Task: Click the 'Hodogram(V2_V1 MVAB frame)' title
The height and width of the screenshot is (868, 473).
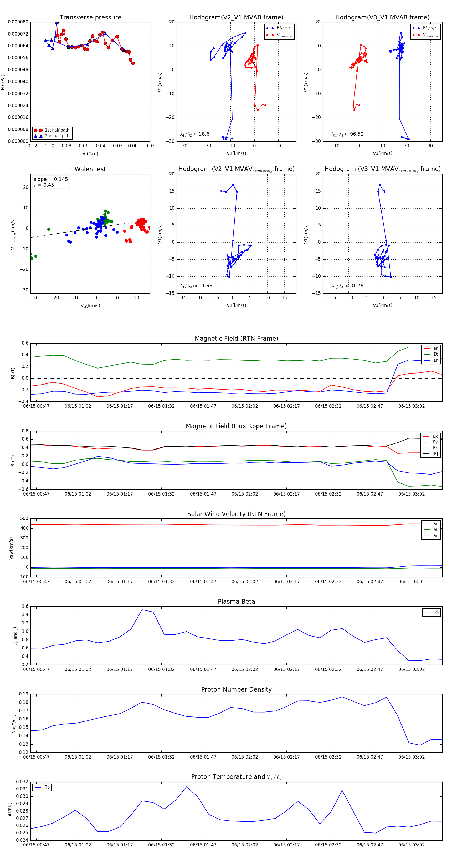Action: pos(236,18)
